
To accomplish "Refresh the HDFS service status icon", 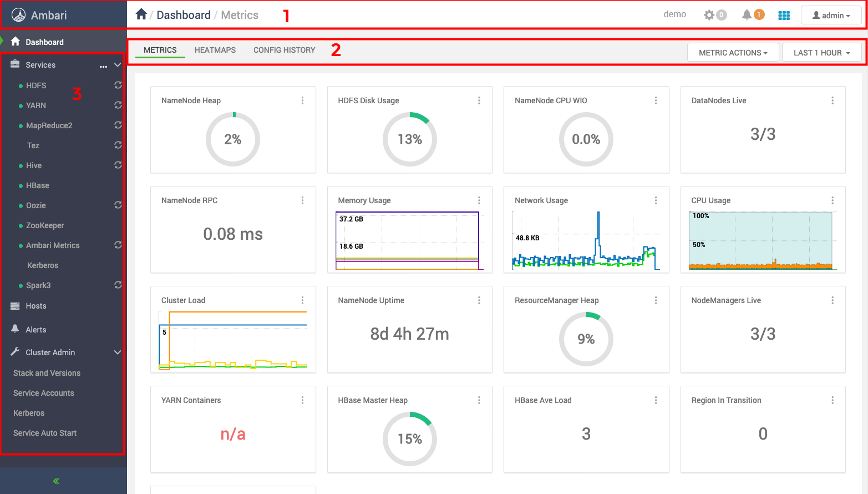I will (118, 85).
